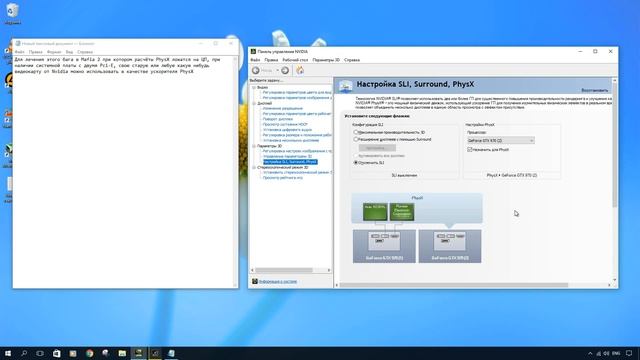
Task: Click the Notepad title bar icon
Action: point(18,43)
